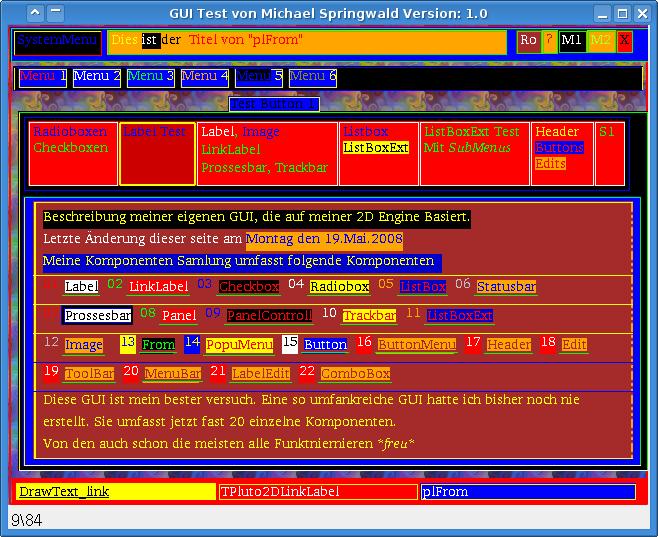Switch to the 'Header Buttons Edits' tab
This screenshot has width=658, height=537.
(x=561, y=153)
